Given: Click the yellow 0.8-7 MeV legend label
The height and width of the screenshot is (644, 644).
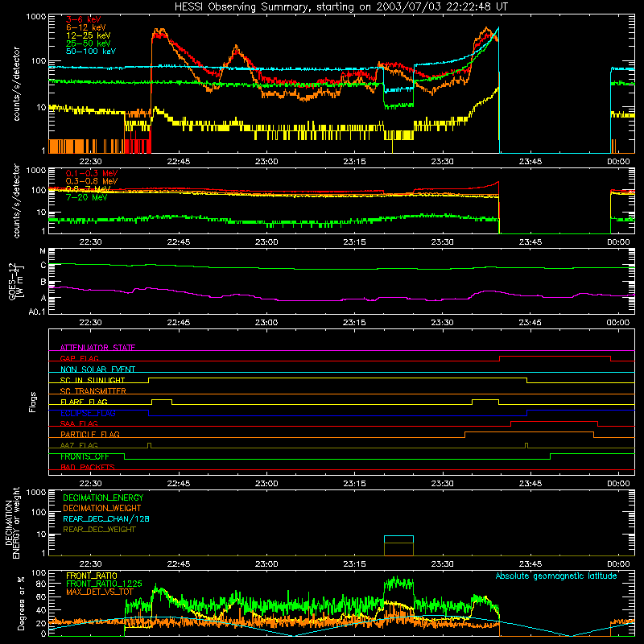Looking at the screenshot, I should point(89,189).
